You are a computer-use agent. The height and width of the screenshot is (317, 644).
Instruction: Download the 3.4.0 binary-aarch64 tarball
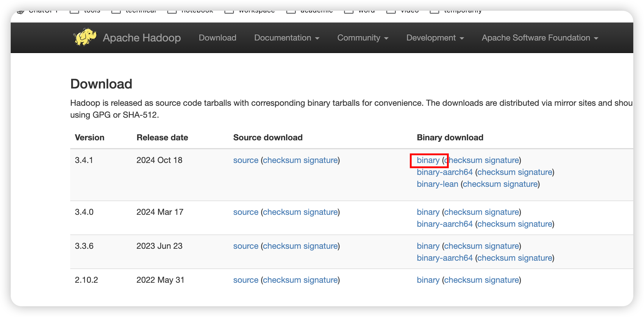click(445, 224)
